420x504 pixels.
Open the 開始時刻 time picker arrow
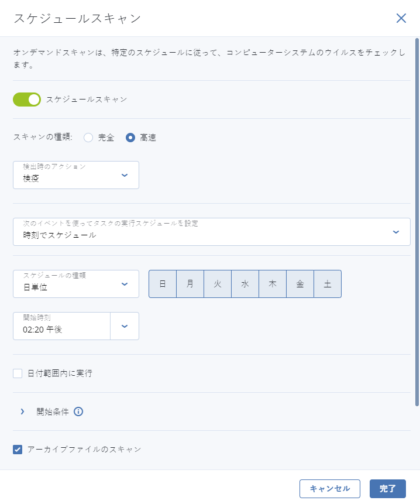125,326
